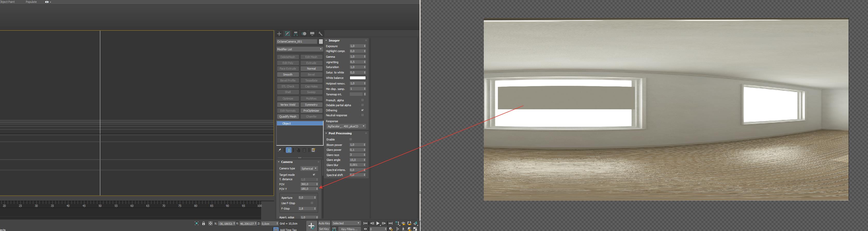Apply the Vertex Weld modifier button
The width and height of the screenshot is (868, 231).
point(288,105)
